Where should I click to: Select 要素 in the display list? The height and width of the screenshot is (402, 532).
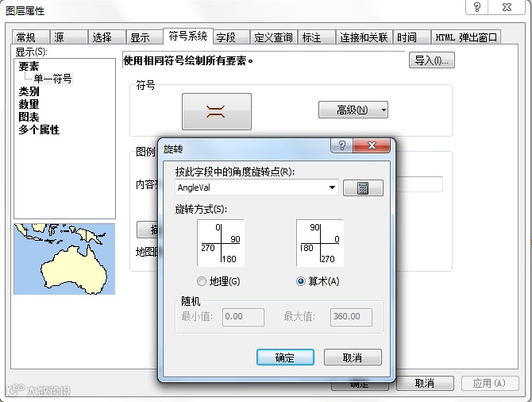29,66
